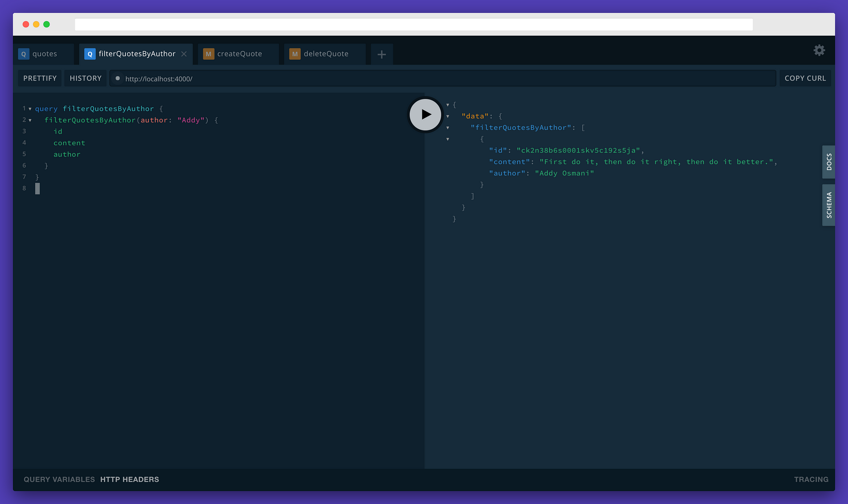The height and width of the screenshot is (504, 848).
Task: Open the QUERY VARIABLES panel
Action: tap(59, 479)
